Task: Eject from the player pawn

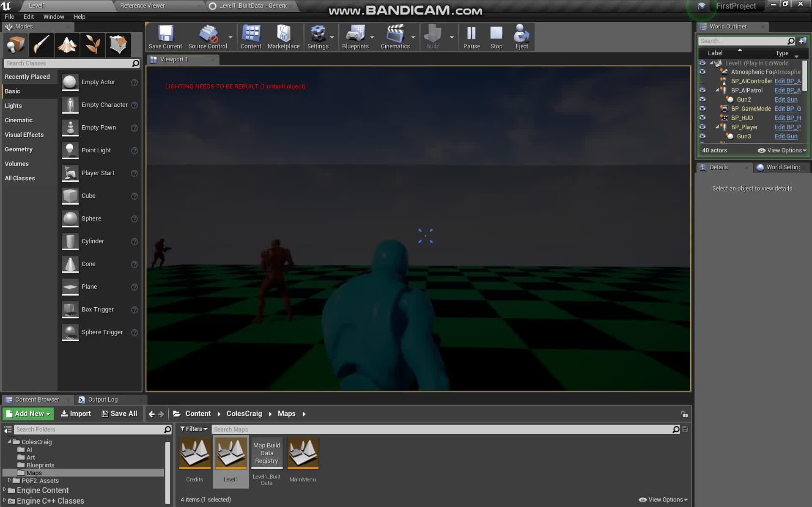Action: [x=521, y=36]
